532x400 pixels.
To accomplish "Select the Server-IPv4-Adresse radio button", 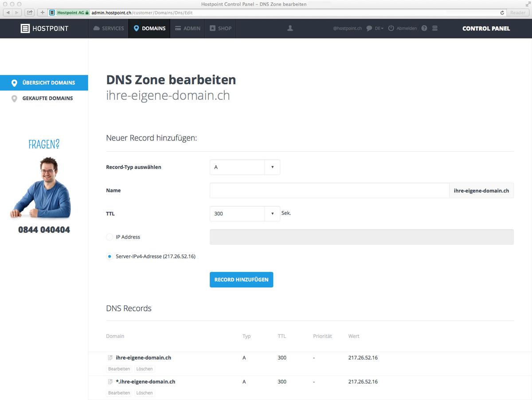I will [x=109, y=256].
